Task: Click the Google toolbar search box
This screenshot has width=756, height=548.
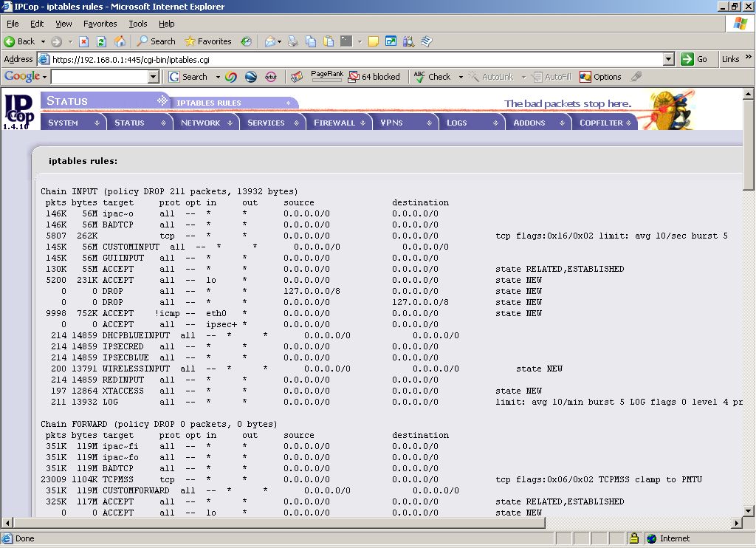Action: coord(100,77)
